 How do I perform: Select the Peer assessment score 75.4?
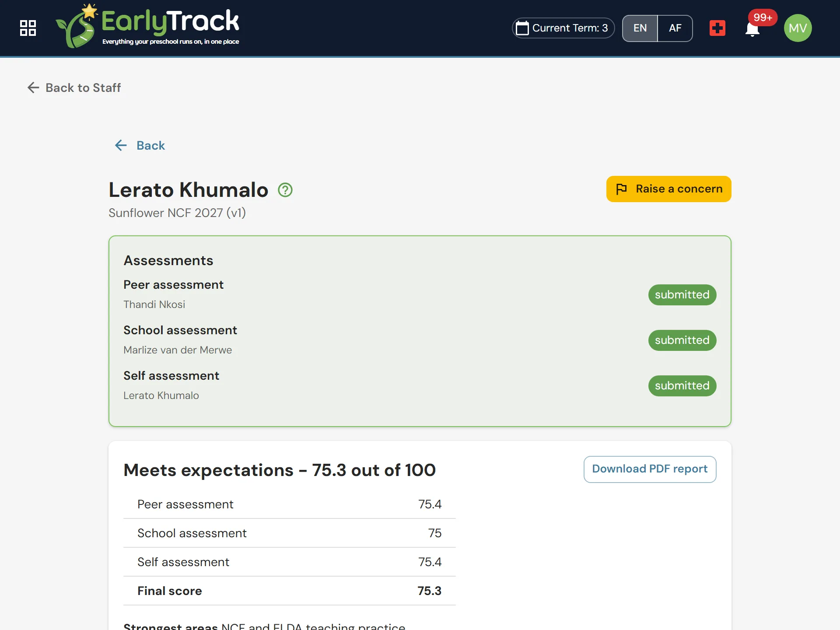click(430, 504)
